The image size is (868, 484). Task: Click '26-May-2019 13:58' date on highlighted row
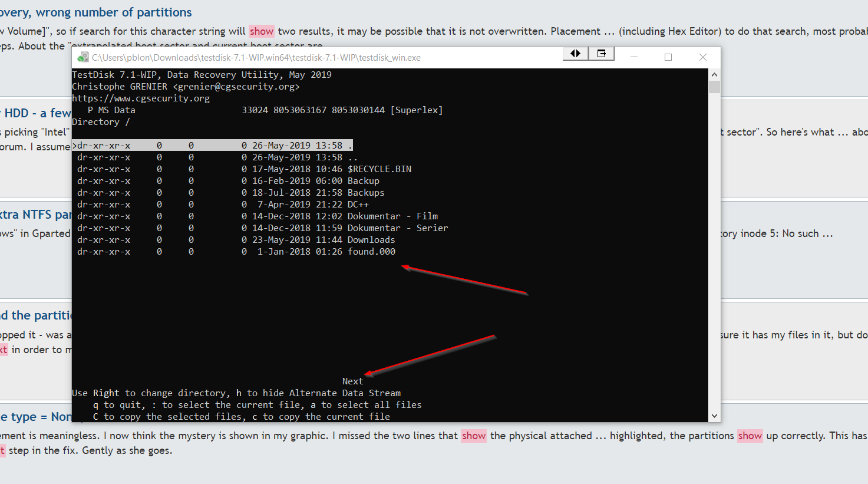click(297, 146)
